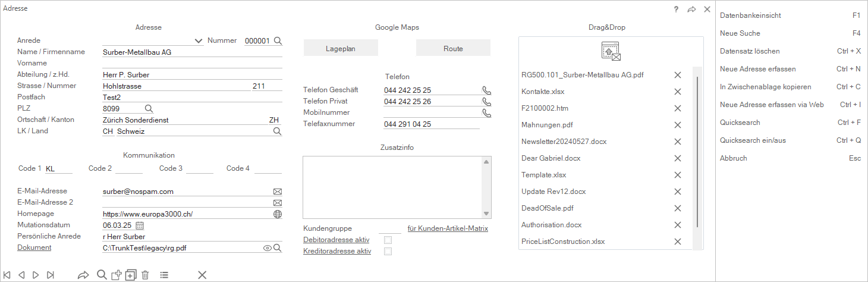
Task: Click the envelope icon beside E-Mail-Adresse
Action: [x=277, y=192]
